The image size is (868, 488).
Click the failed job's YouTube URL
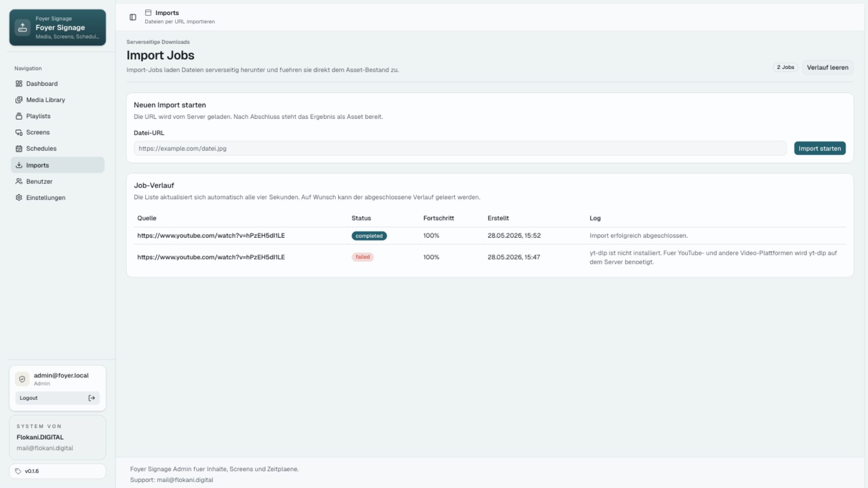[x=211, y=257]
